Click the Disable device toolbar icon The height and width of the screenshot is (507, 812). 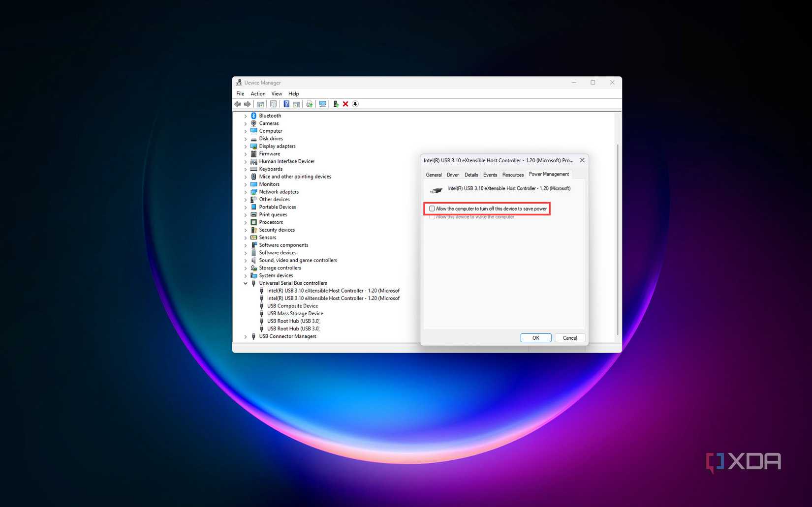click(355, 104)
